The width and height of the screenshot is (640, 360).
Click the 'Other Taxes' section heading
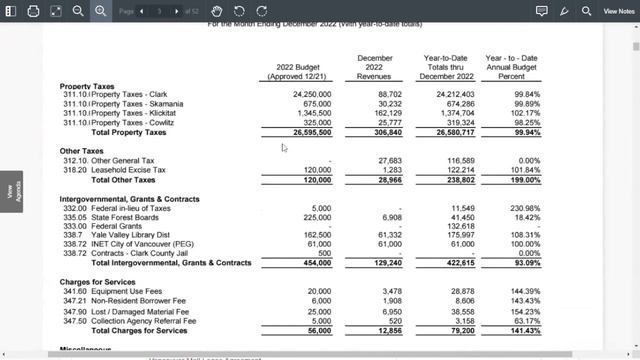pyautogui.click(x=81, y=151)
